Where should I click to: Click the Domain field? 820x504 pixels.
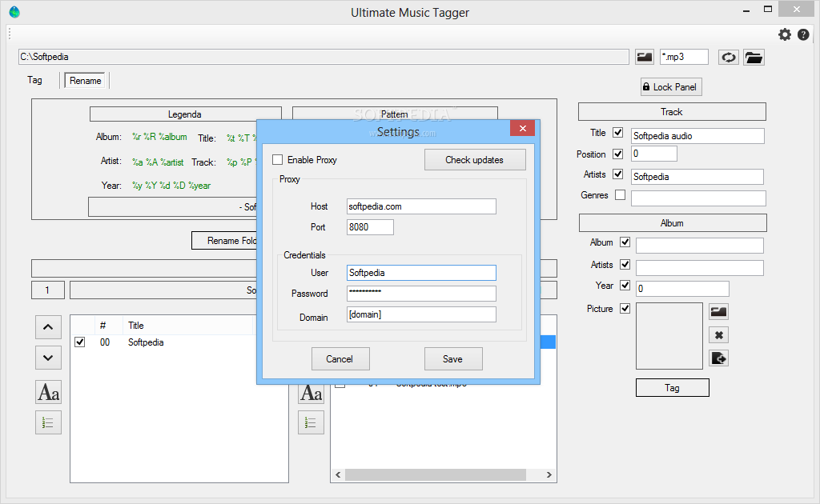coord(421,314)
